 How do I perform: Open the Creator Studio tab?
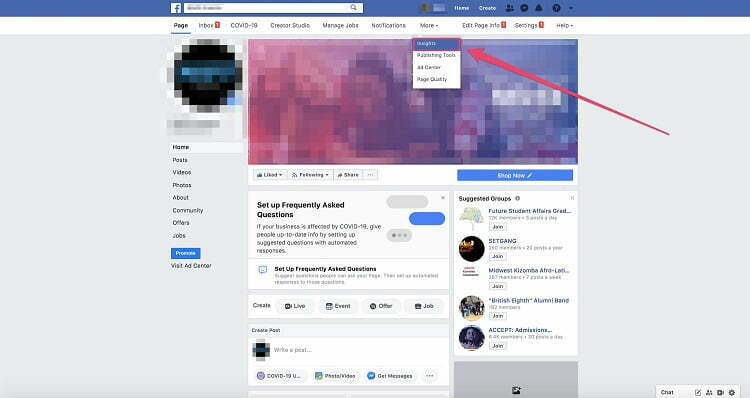tap(290, 25)
